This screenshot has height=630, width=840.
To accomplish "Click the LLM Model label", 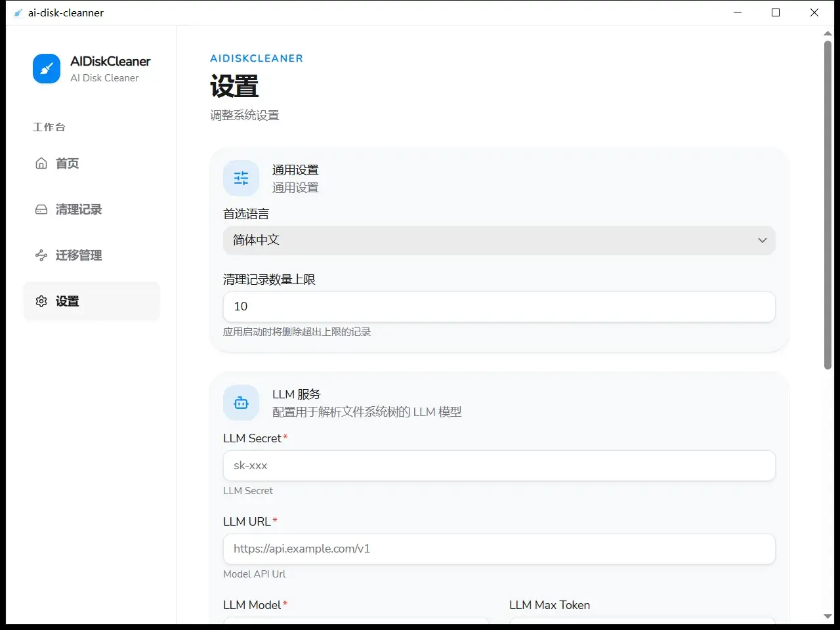I will [x=252, y=605].
